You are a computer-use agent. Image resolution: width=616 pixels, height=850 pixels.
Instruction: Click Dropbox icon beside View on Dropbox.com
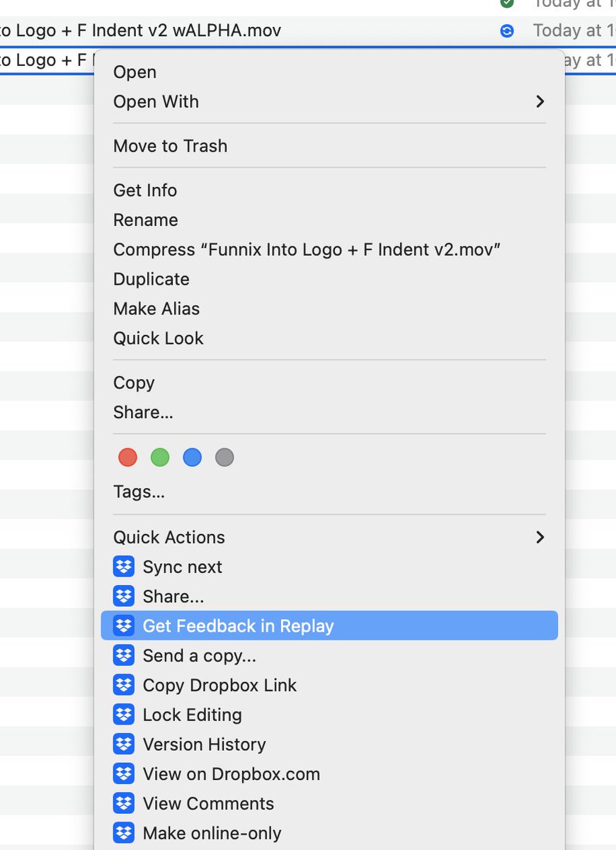(124, 774)
